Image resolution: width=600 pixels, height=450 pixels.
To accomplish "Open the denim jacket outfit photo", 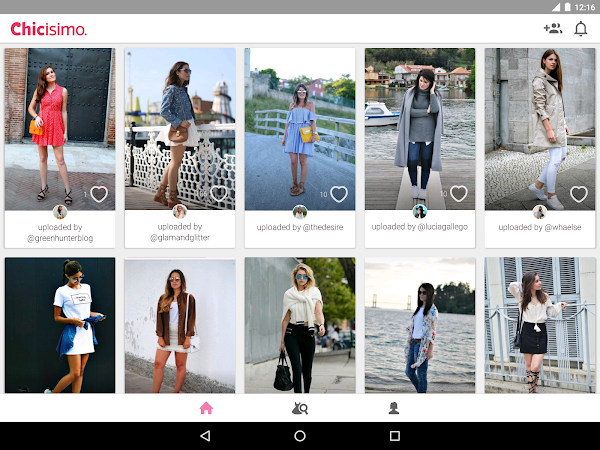I will coord(180,129).
